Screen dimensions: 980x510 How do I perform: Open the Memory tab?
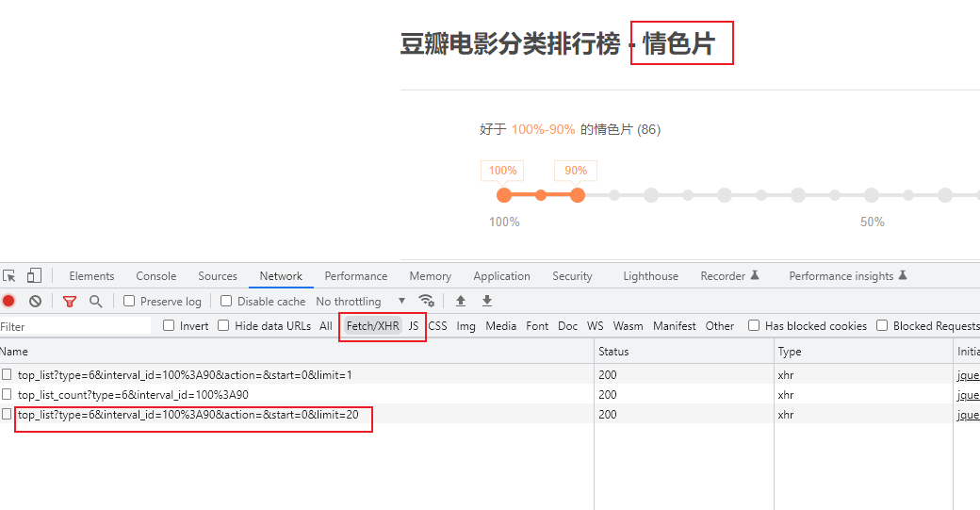pos(430,275)
